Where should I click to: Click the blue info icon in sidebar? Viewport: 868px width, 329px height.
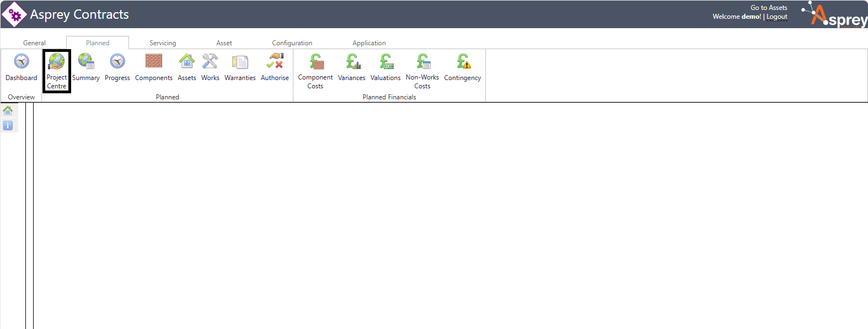pos(8,125)
